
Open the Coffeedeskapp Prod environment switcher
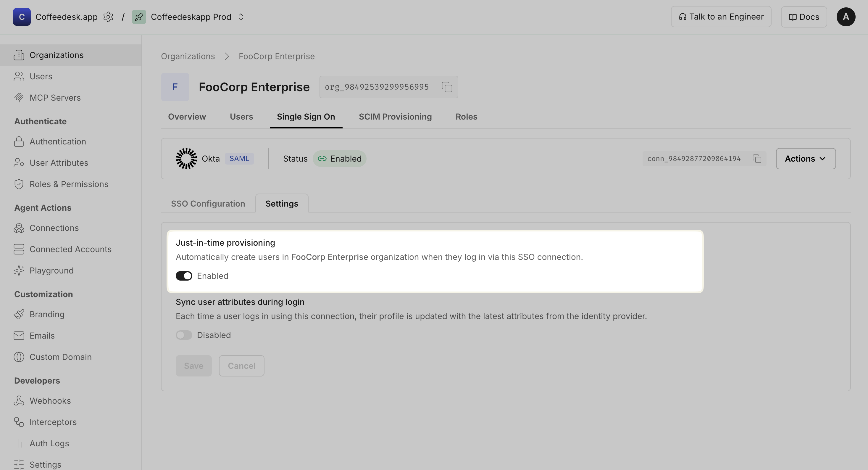click(241, 17)
